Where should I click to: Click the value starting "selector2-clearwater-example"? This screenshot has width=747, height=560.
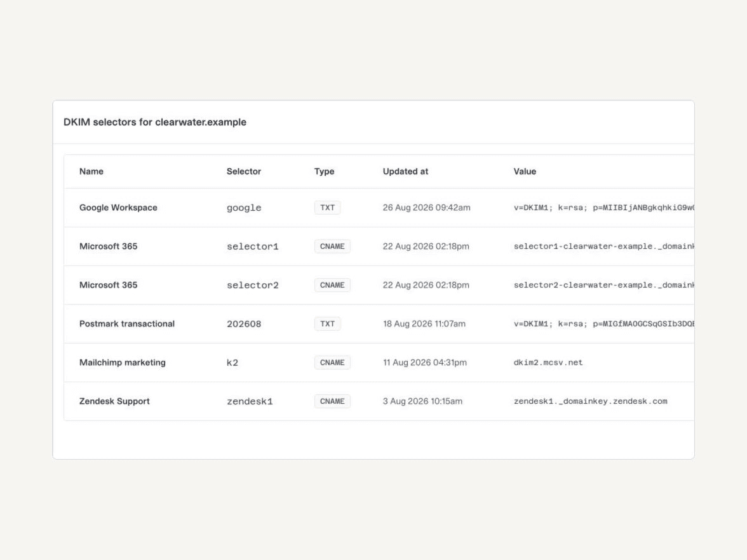603,284
